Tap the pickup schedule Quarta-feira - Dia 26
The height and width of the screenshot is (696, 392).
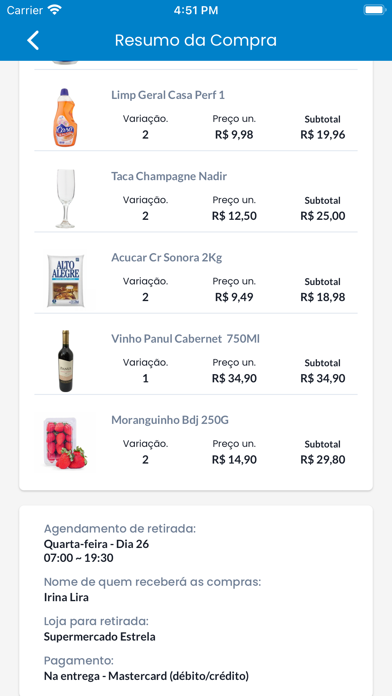(x=96, y=544)
